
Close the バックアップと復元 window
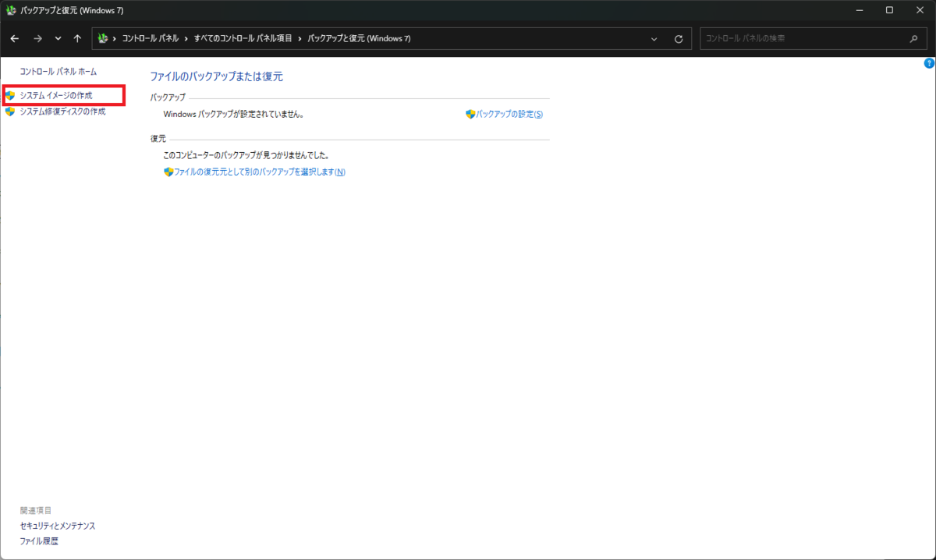[920, 10]
